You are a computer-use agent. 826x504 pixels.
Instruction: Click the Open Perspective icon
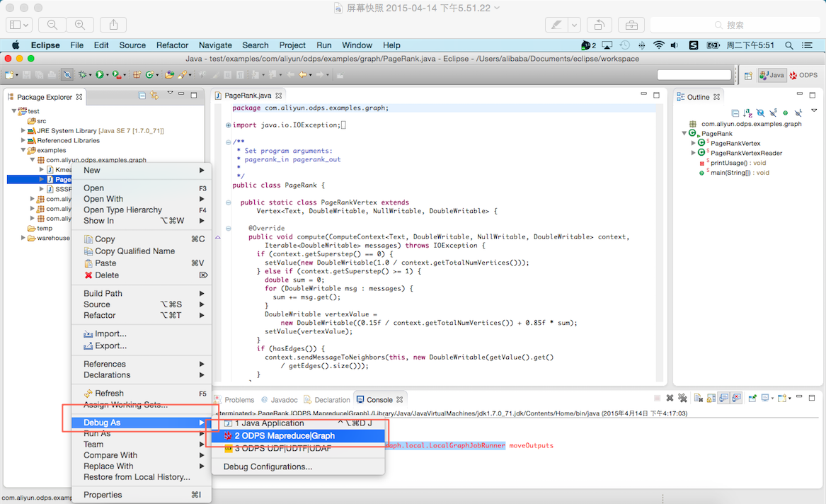(x=748, y=75)
